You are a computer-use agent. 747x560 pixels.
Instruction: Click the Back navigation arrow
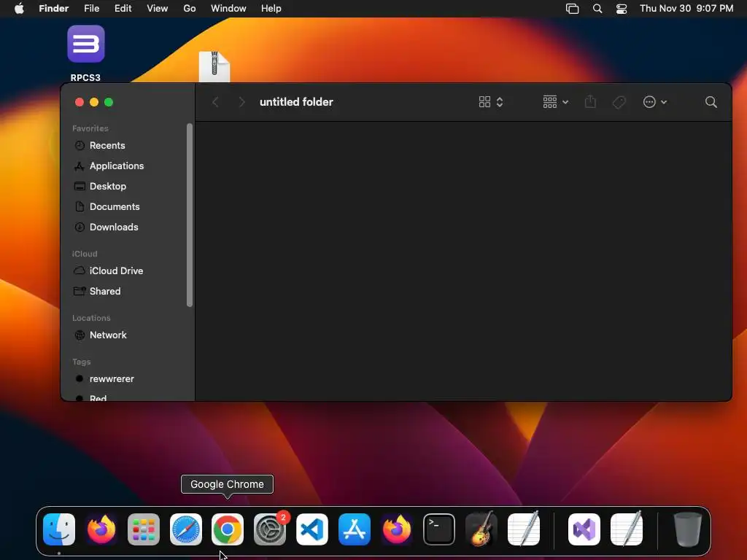(215, 102)
